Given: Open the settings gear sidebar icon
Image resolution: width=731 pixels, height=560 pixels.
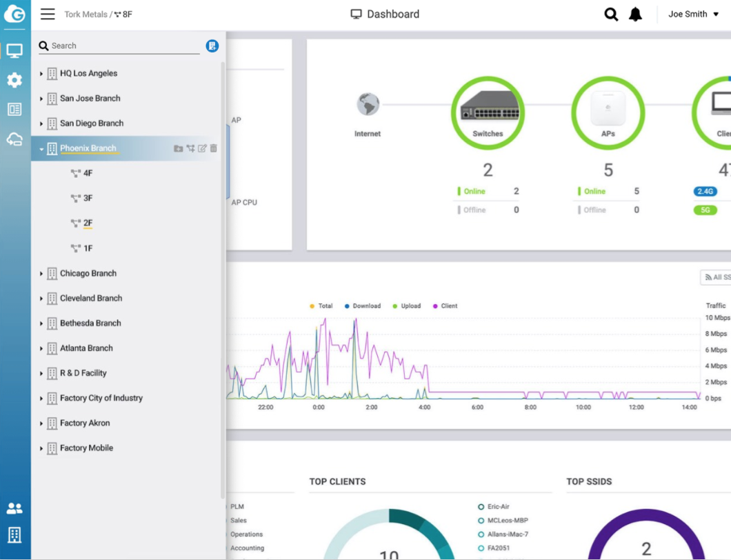Looking at the screenshot, I should point(14,80).
